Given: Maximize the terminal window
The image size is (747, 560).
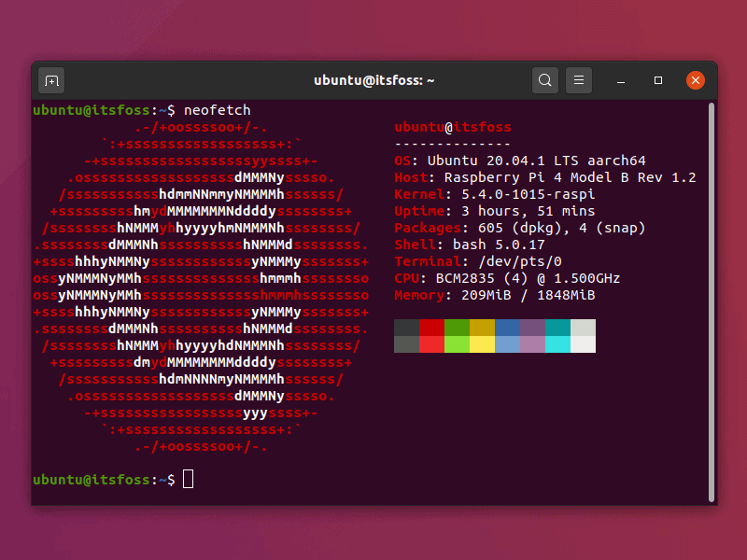Looking at the screenshot, I should (658, 80).
